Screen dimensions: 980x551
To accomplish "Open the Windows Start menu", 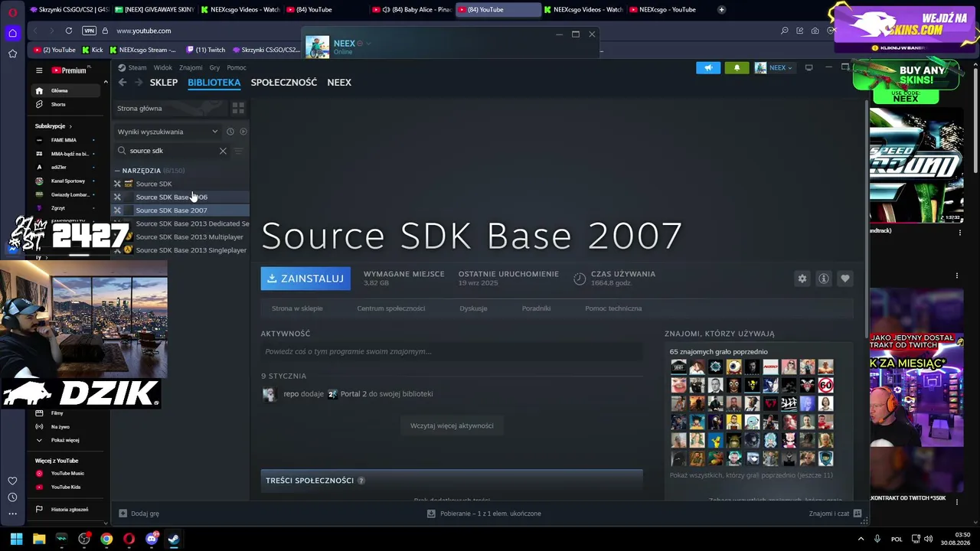I will (x=16, y=539).
